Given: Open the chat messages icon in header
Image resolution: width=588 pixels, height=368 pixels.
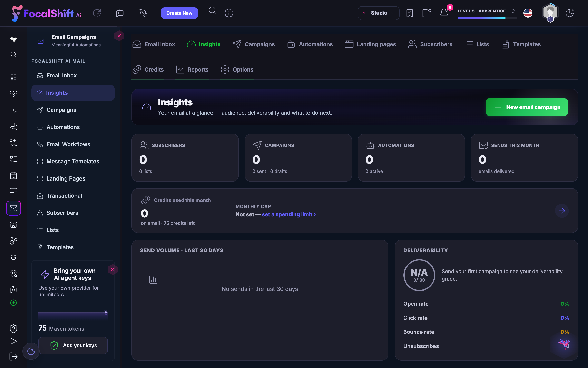Looking at the screenshot, I should 427,13.
